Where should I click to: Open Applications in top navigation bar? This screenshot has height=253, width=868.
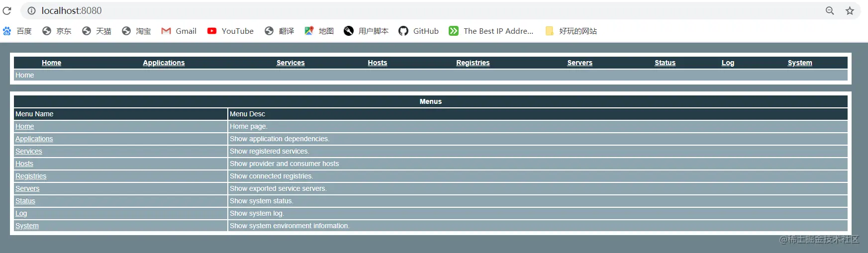[x=164, y=63]
